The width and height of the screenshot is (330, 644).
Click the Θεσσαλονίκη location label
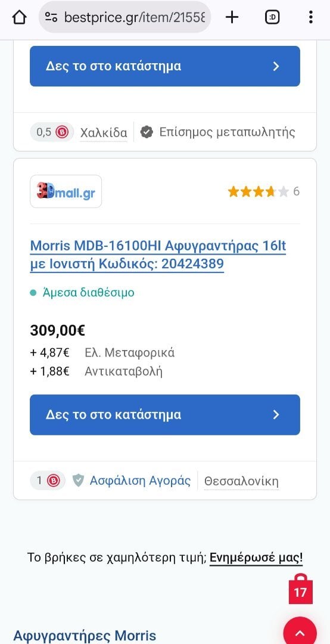tap(241, 481)
